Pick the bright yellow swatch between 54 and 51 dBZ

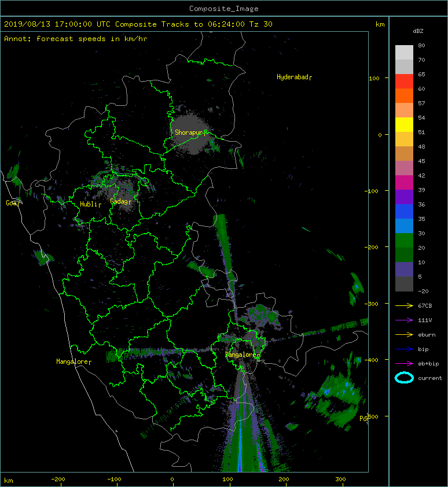click(404, 125)
